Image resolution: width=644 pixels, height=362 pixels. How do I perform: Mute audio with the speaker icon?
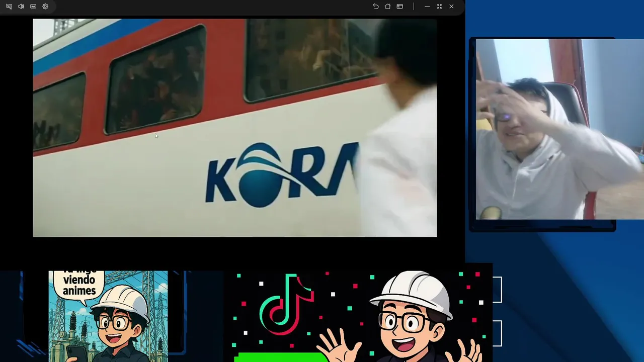pos(21,7)
